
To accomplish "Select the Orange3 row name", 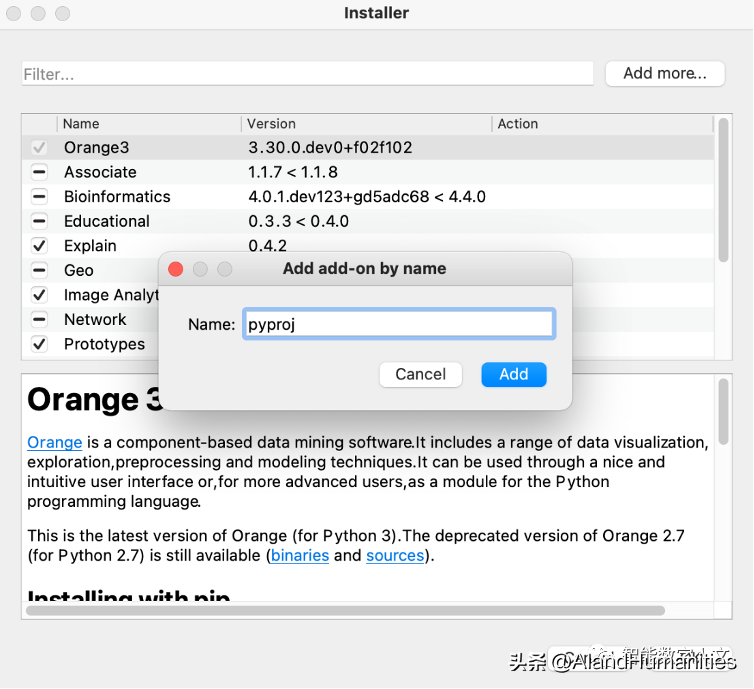I will click(96, 147).
